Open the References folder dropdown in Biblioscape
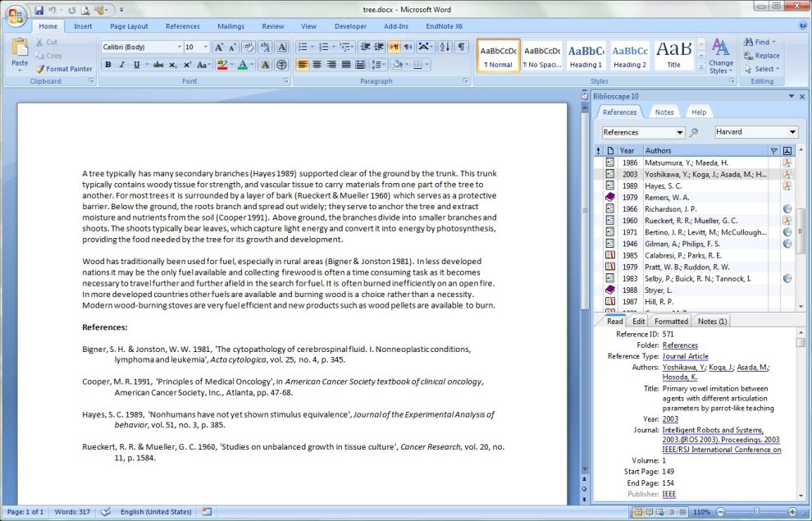The image size is (812, 521). pos(679,133)
